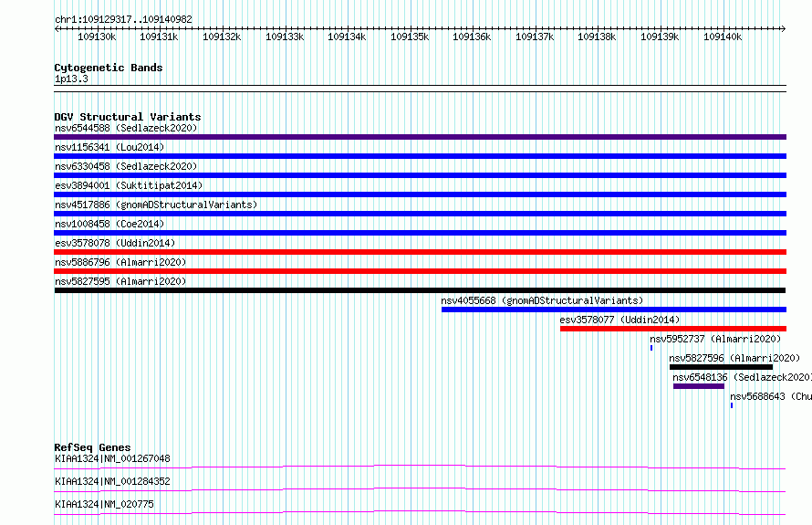
Task: Select the blue esv3894001 variant bar
Action: click(x=420, y=194)
